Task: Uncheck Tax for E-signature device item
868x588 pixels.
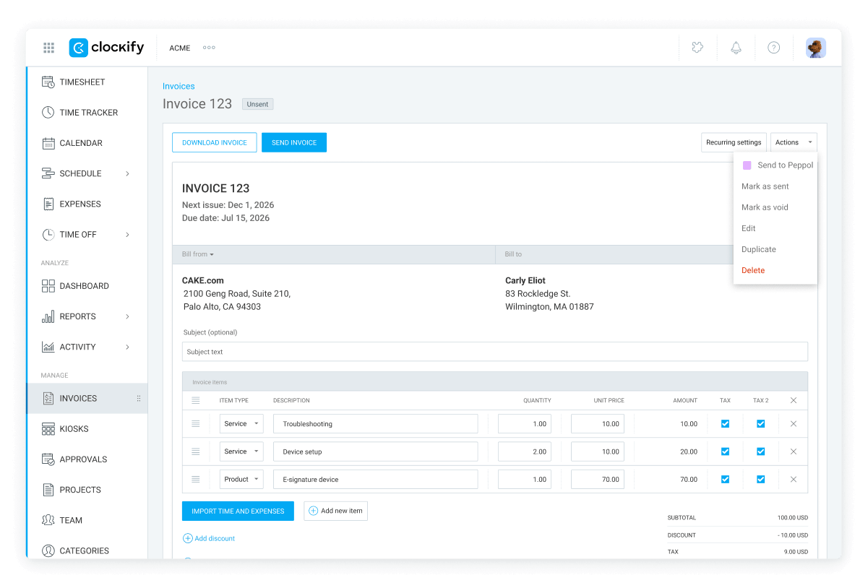Action: 725,479
